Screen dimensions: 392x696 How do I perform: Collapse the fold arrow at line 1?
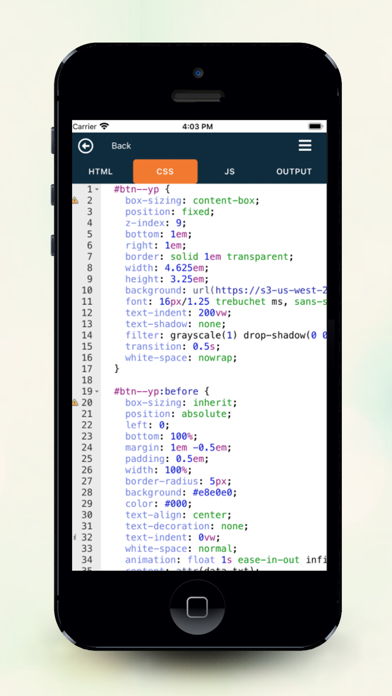coord(97,190)
